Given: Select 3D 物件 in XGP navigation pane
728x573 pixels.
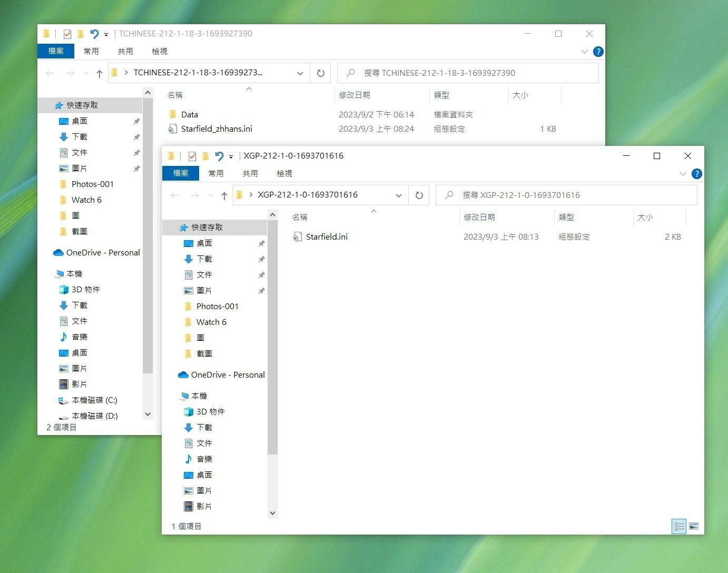Looking at the screenshot, I should click(x=211, y=412).
